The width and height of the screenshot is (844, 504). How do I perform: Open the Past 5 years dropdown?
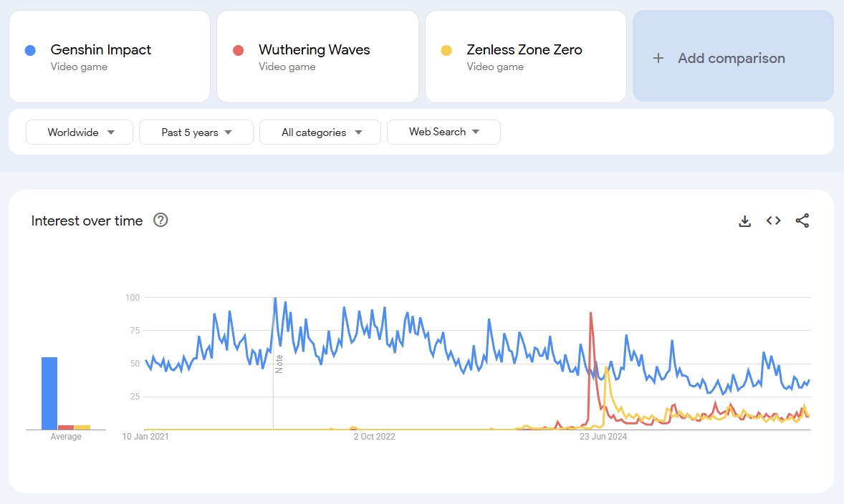196,132
